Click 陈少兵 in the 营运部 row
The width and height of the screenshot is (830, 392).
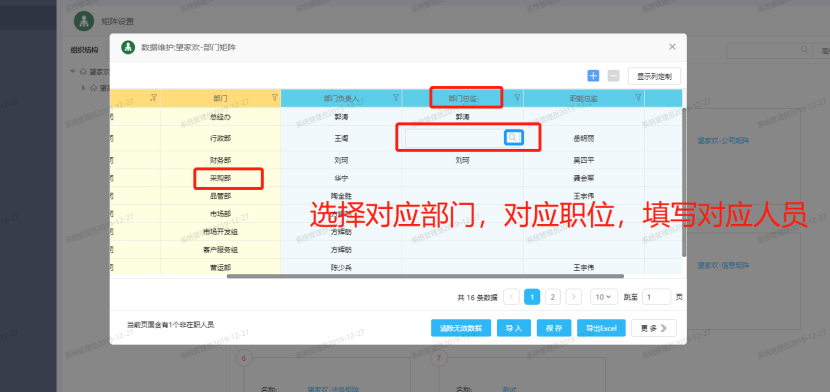click(341, 267)
